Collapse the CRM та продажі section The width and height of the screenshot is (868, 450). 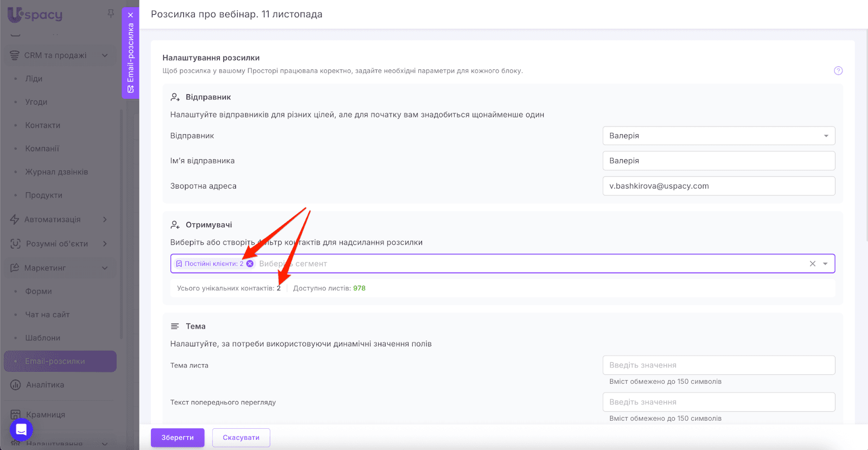105,55
